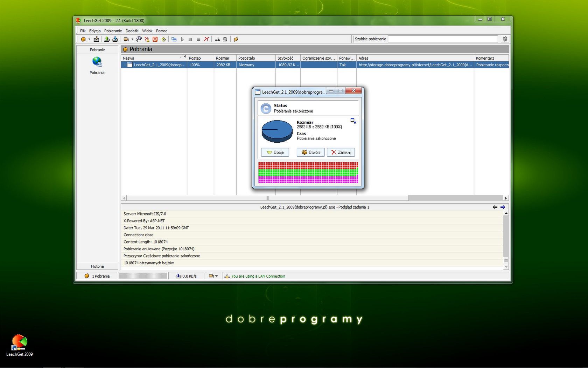Select the Historia sidebar tab
This screenshot has height=368, width=588.
(x=97, y=266)
